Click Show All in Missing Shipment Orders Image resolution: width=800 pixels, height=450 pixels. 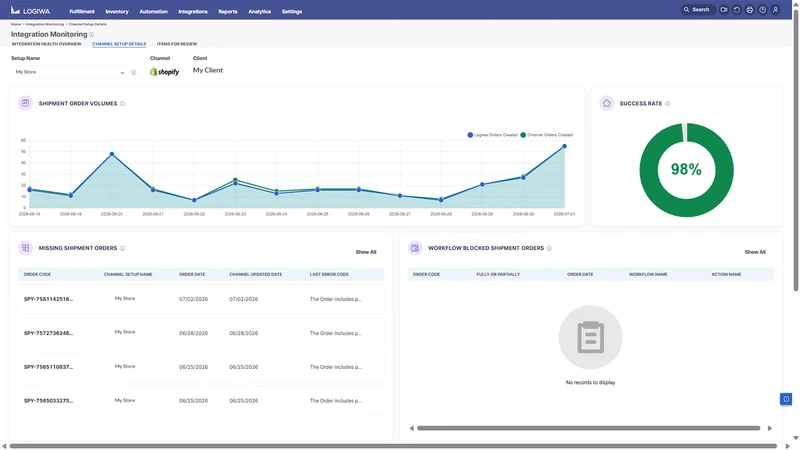coord(366,252)
